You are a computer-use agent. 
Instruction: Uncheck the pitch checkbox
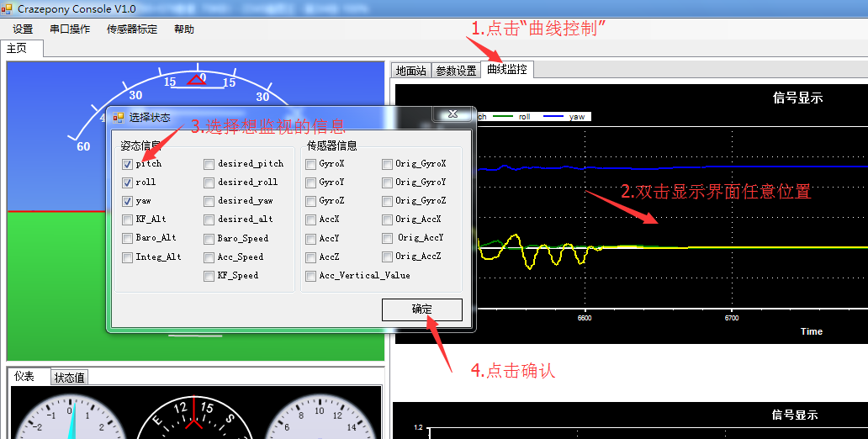coord(127,164)
